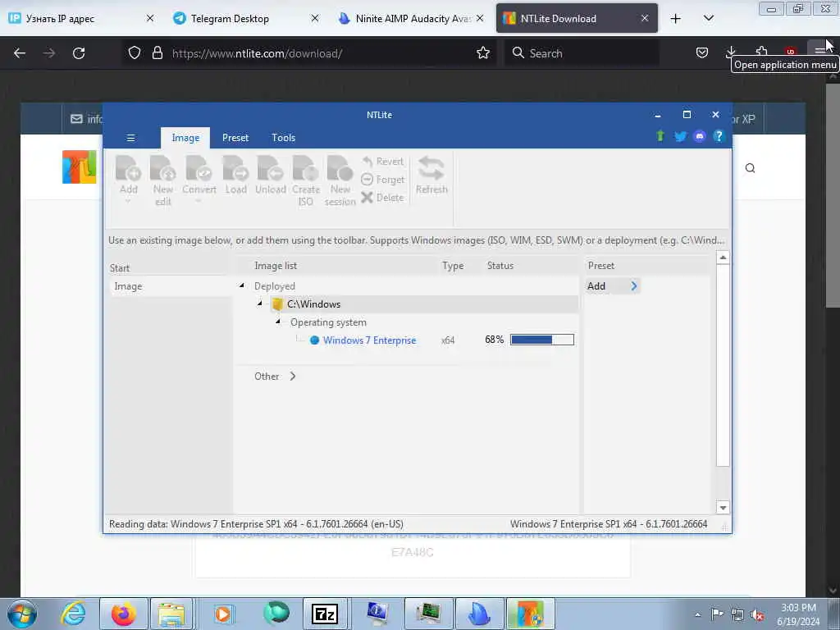
Task: Open a new browser tab
Action: pos(676,19)
